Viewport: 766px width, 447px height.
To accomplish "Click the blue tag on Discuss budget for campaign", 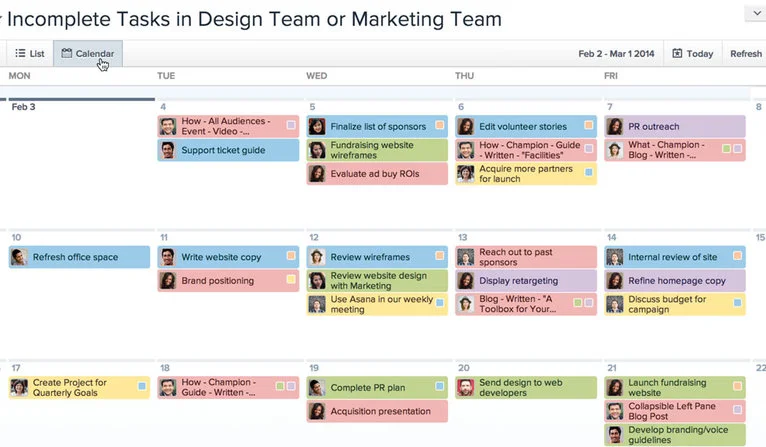I will pos(737,303).
